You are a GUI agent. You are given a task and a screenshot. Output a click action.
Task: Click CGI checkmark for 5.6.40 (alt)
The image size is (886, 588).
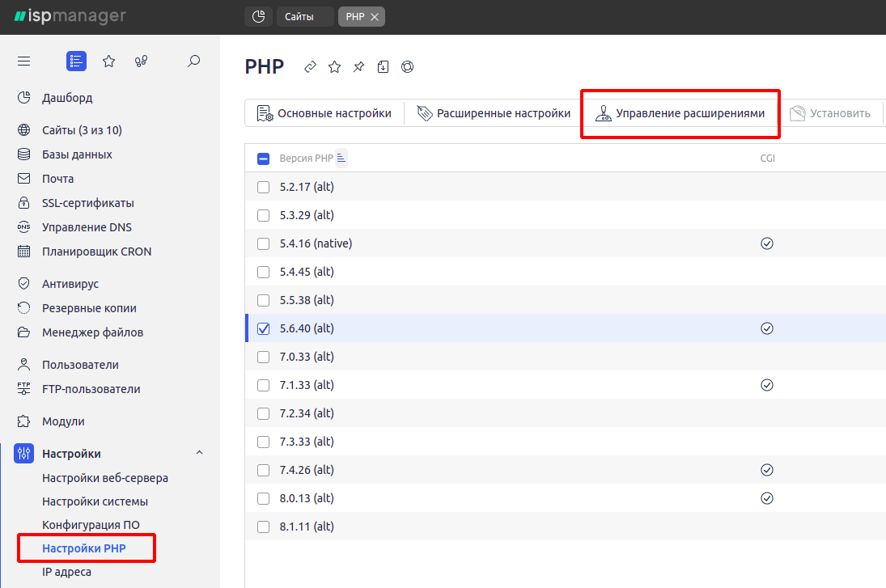[767, 328]
